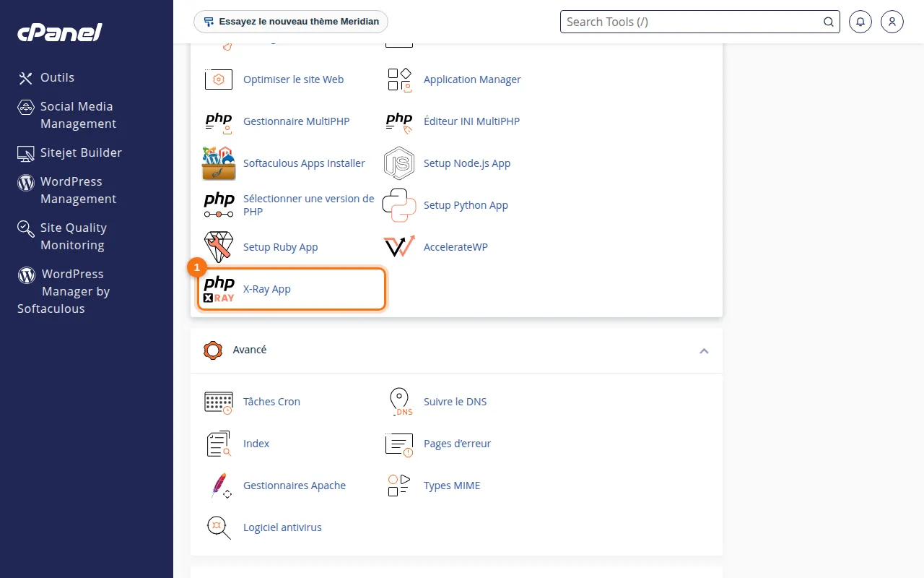
Task: Click the Éditeur INI MultiPHP icon
Action: (399, 121)
